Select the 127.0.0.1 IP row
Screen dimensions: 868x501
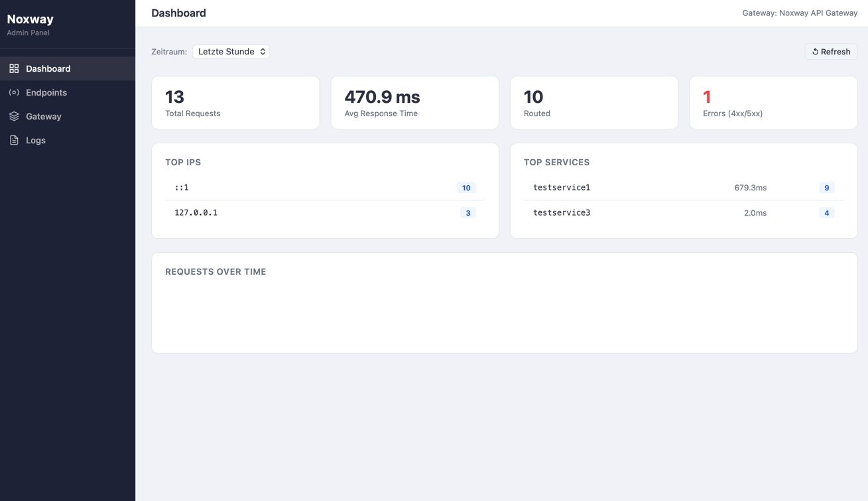click(325, 213)
